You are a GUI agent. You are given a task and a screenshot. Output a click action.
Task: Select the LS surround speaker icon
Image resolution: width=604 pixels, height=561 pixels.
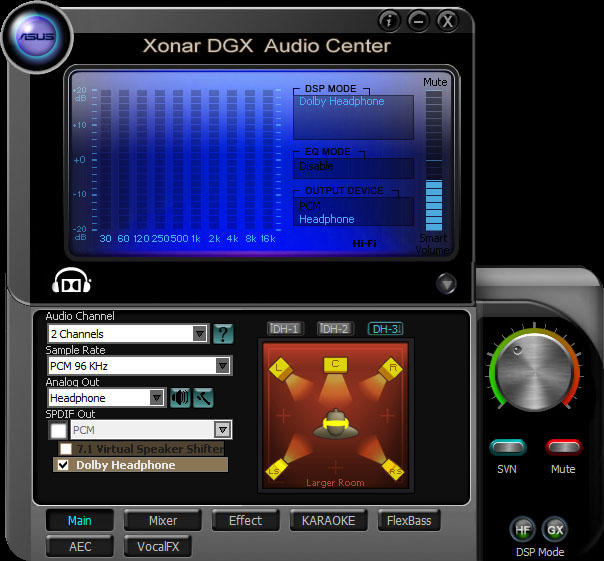click(276, 470)
